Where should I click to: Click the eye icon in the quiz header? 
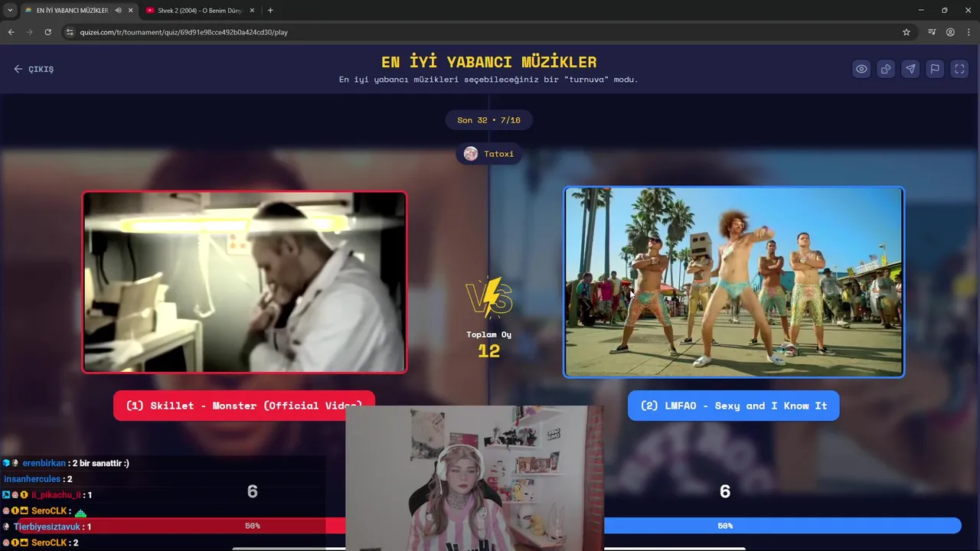click(x=861, y=69)
